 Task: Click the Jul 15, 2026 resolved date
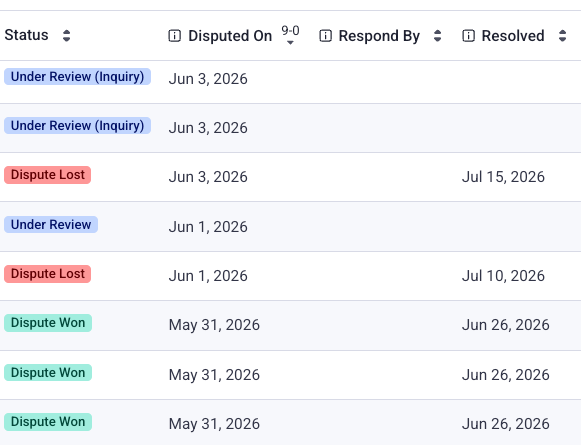click(x=503, y=177)
